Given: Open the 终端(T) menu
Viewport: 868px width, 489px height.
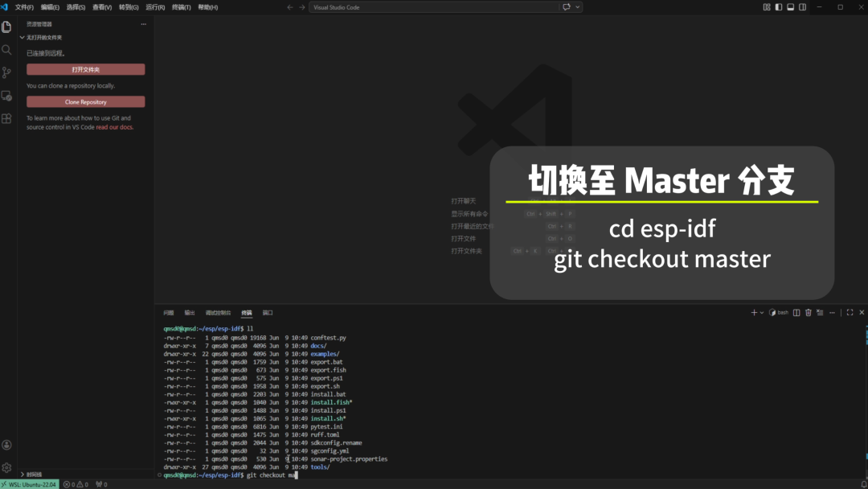Looking at the screenshot, I should click(x=181, y=7).
